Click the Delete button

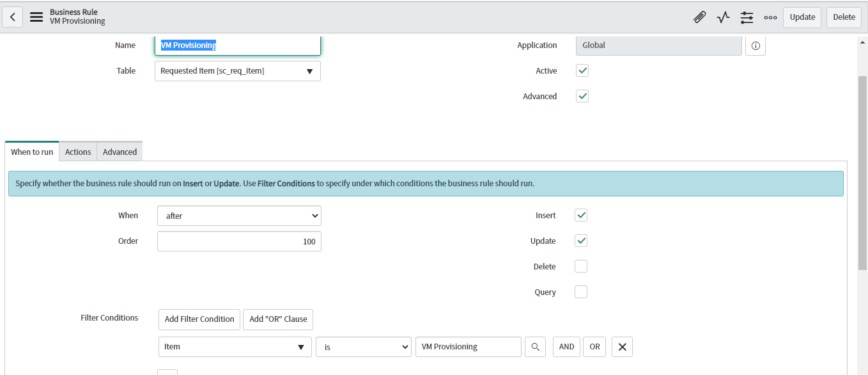point(844,17)
